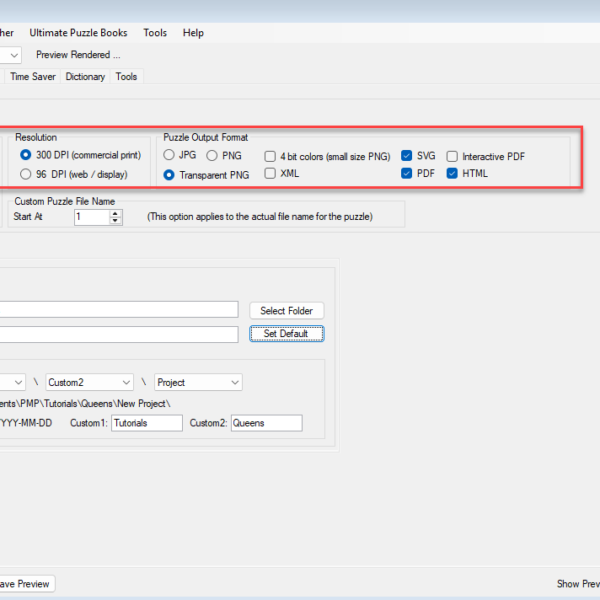Click into the Custom1 Tutorials text field
Viewport: 600px width, 600px height.
(x=146, y=423)
